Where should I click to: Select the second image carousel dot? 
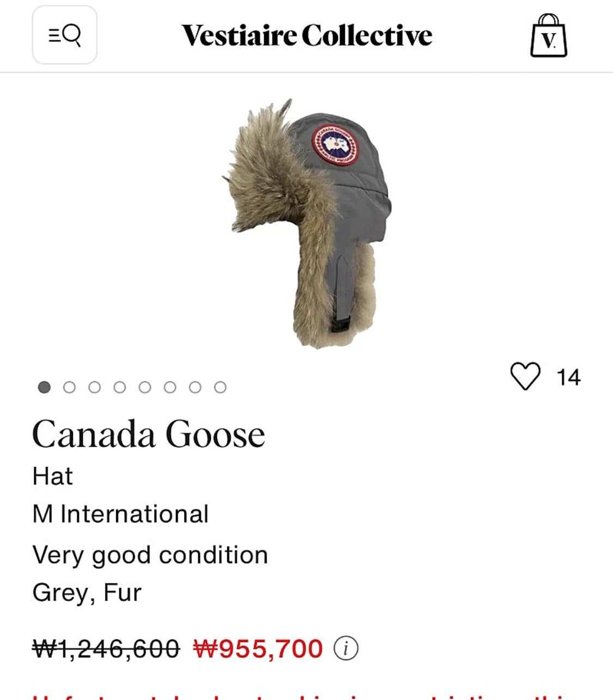click(69, 387)
